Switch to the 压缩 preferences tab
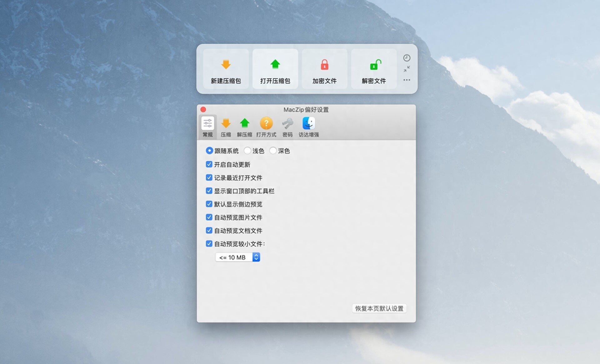 pos(226,127)
